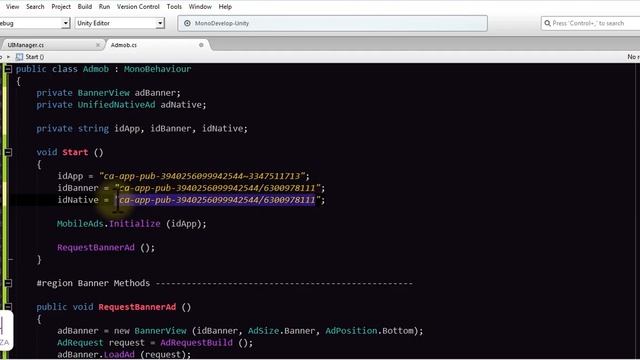Click the Start method breadcrumb icon
Image resolution: width=640 pixels, height=360 pixels.
(19, 57)
